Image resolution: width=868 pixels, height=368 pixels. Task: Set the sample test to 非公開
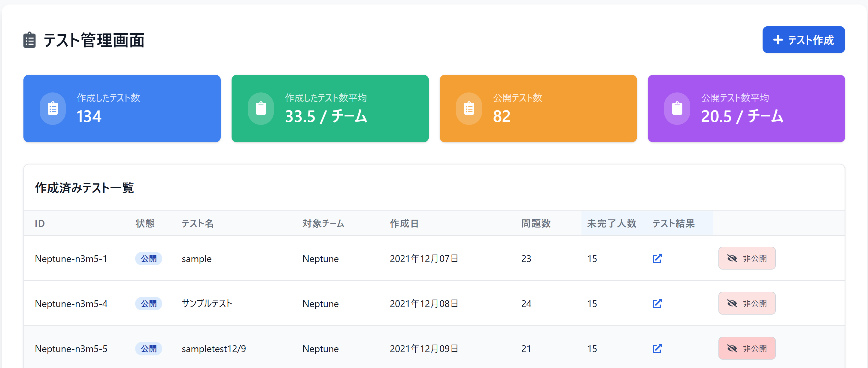(x=747, y=258)
